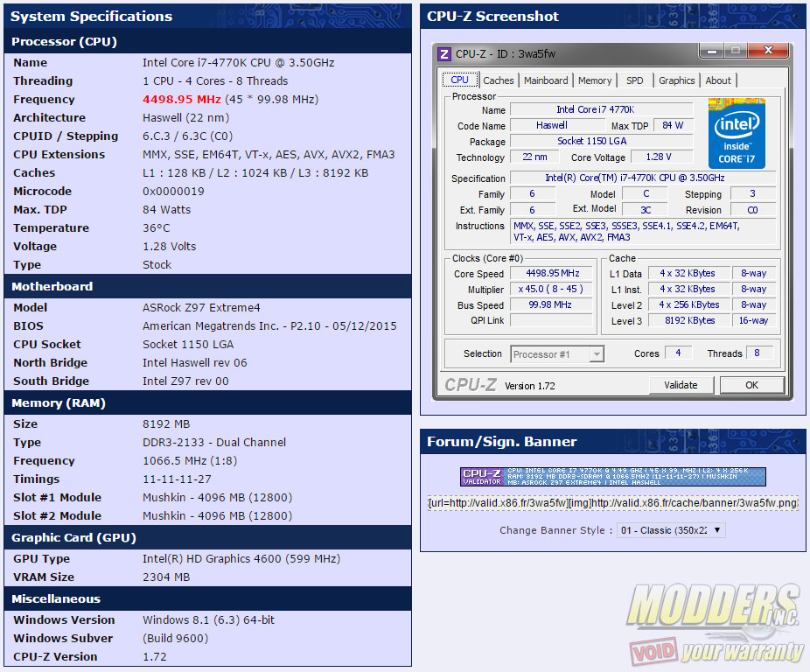
Task: Click the QPI Link empty field
Action: (551, 320)
